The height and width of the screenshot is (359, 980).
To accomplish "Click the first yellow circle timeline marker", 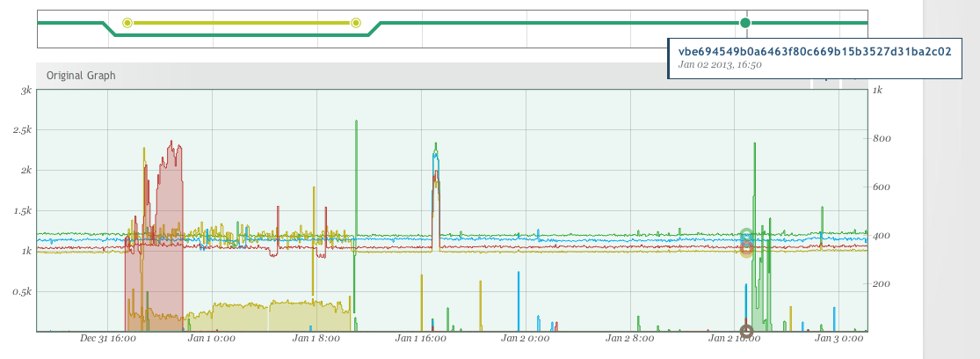I will pos(127,23).
